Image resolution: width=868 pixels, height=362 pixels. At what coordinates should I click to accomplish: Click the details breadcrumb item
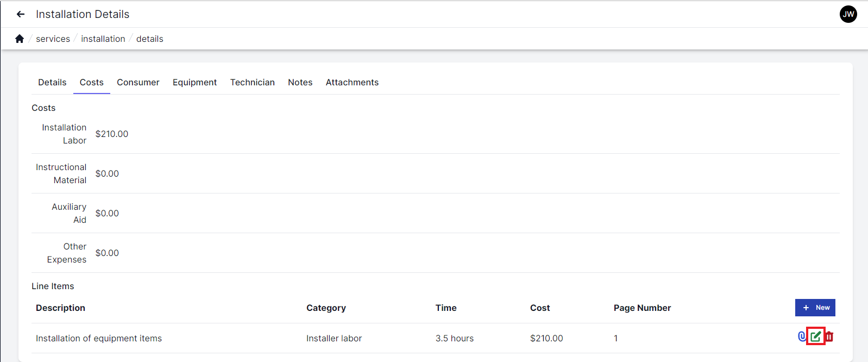pos(149,39)
